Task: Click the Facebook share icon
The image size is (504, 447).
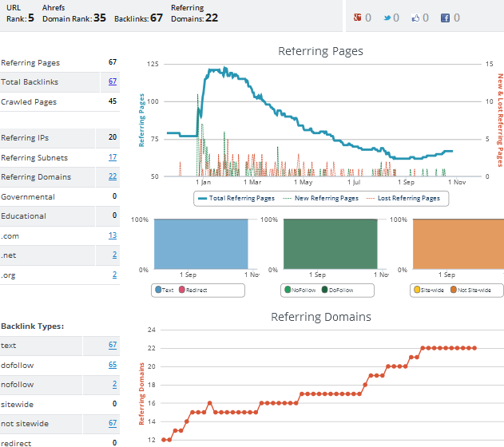Action: (x=445, y=18)
